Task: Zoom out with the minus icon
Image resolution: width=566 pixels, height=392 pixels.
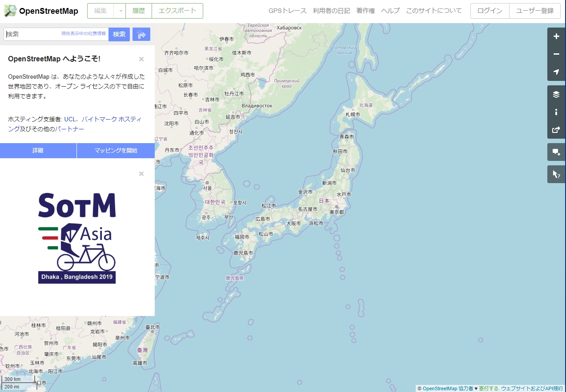Action: 556,54
